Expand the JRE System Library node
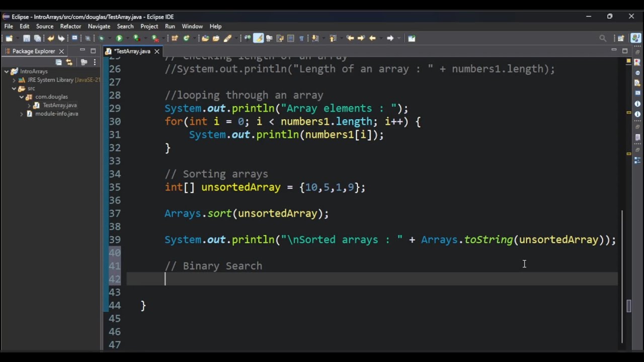This screenshot has width=644, height=362. (14, 80)
